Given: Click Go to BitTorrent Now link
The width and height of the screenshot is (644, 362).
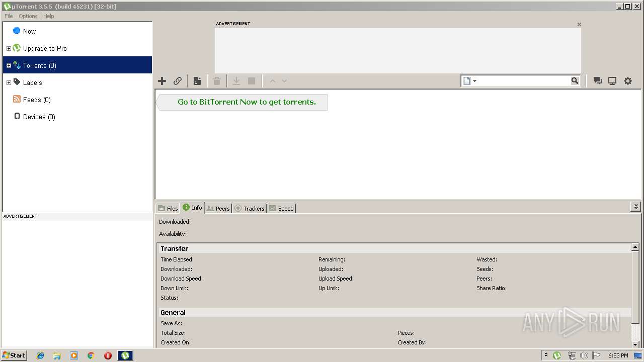Looking at the screenshot, I should 247,102.
